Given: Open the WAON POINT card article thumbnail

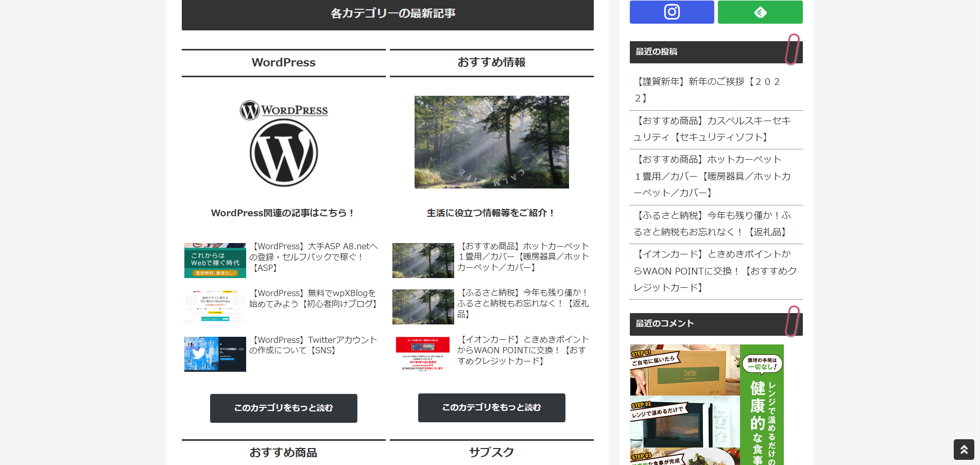Looking at the screenshot, I should click(423, 354).
